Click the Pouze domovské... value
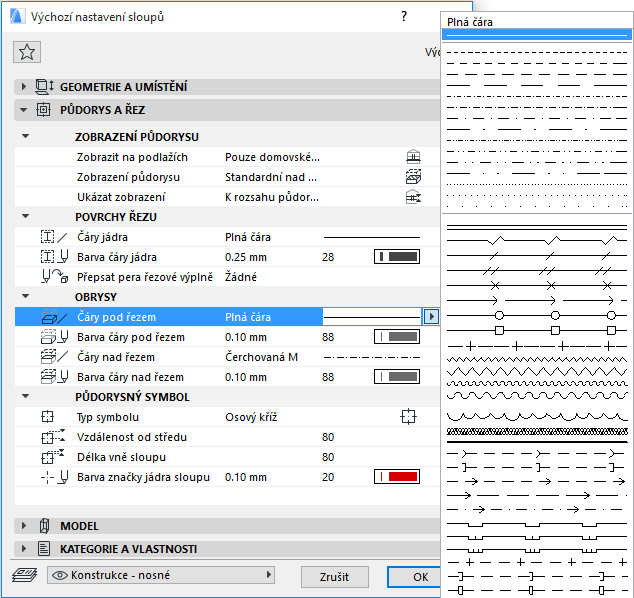 click(272, 157)
